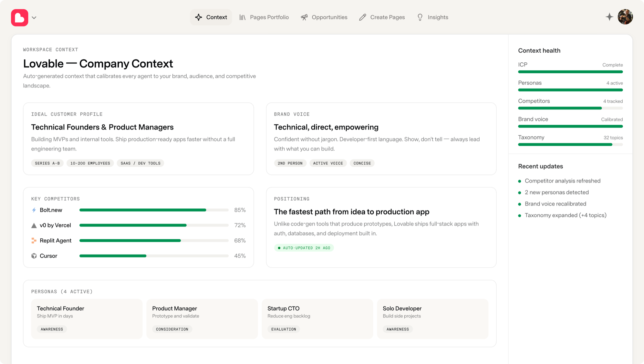This screenshot has height=364, width=644.
Task: Click the '4 tracked' competitors value
Action: pos(613,101)
